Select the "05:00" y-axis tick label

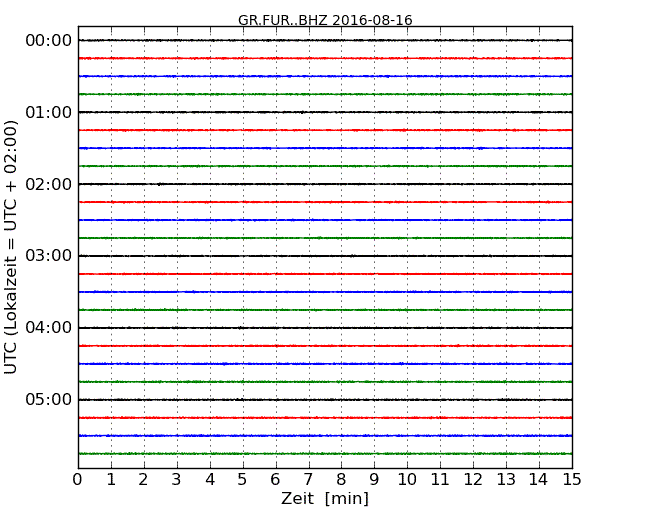[x=49, y=399]
